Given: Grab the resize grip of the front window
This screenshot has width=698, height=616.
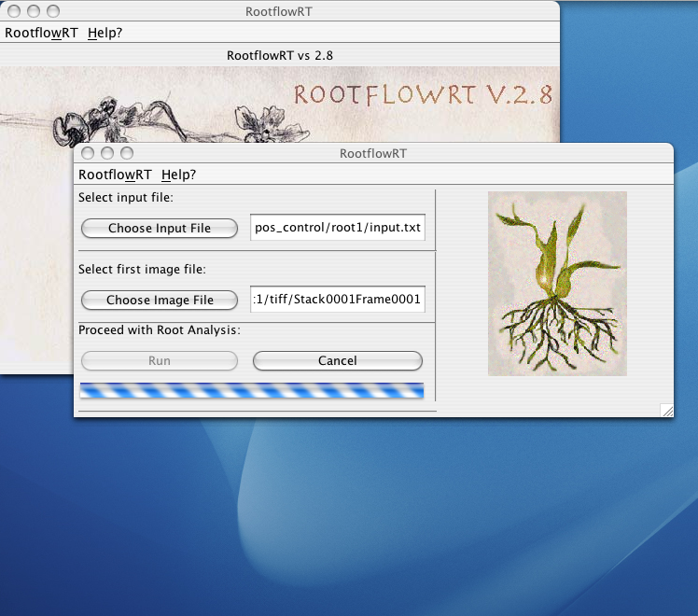Looking at the screenshot, I should point(667,410).
